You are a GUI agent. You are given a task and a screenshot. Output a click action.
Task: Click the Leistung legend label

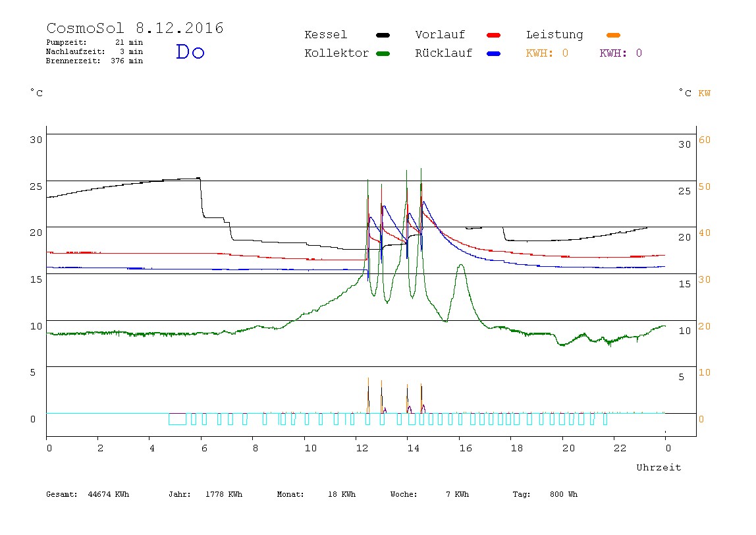click(x=554, y=35)
